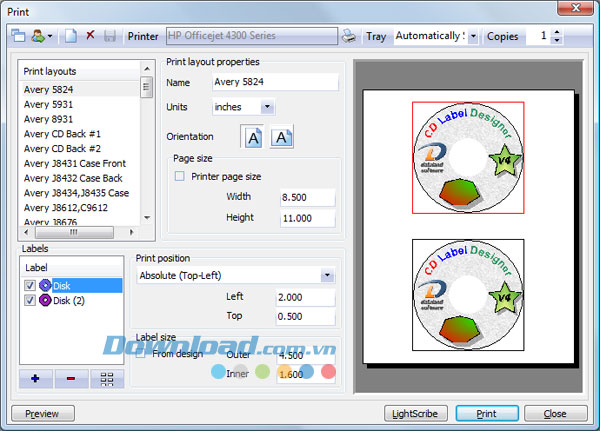600x431 pixels.
Task: Enable the From design checkbox
Action: pyautogui.click(x=140, y=354)
